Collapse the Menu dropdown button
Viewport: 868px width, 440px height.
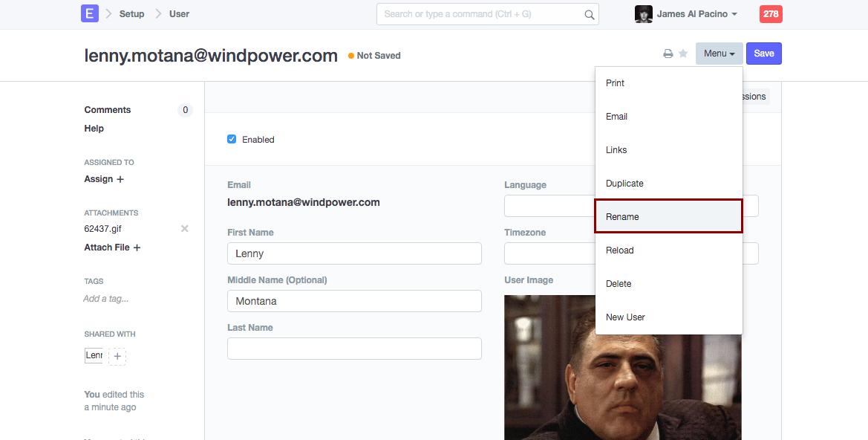point(719,54)
